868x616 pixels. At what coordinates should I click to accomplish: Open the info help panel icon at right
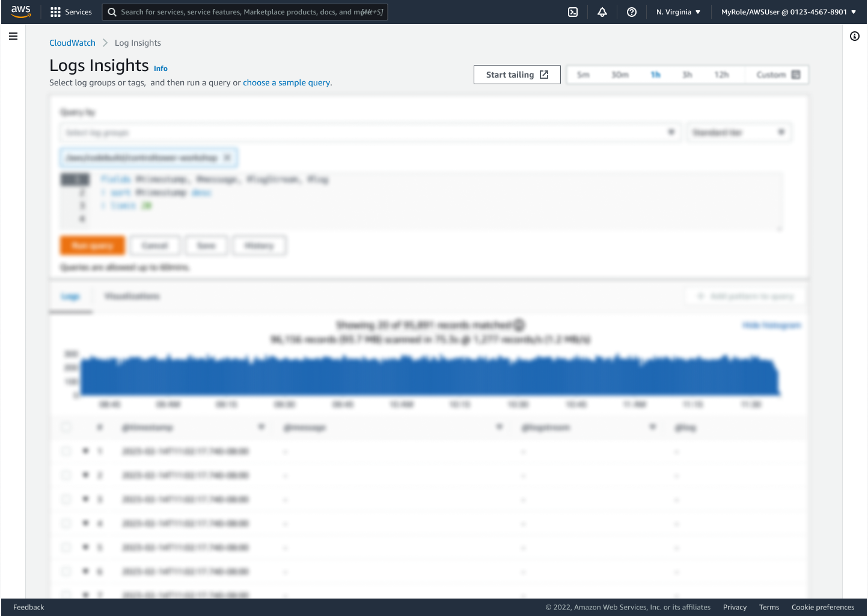[855, 36]
